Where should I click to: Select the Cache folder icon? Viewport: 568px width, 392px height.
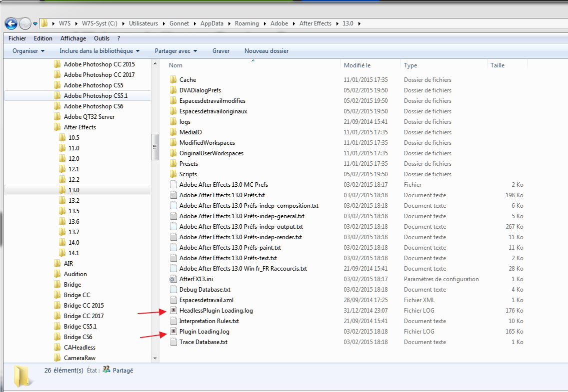pos(173,79)
